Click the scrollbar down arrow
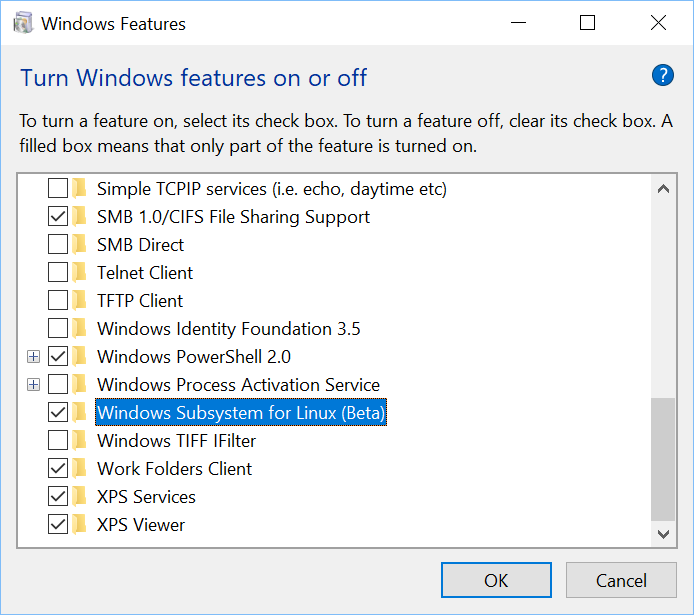Viewport: 694px width, 615px height. coord(663,534)
